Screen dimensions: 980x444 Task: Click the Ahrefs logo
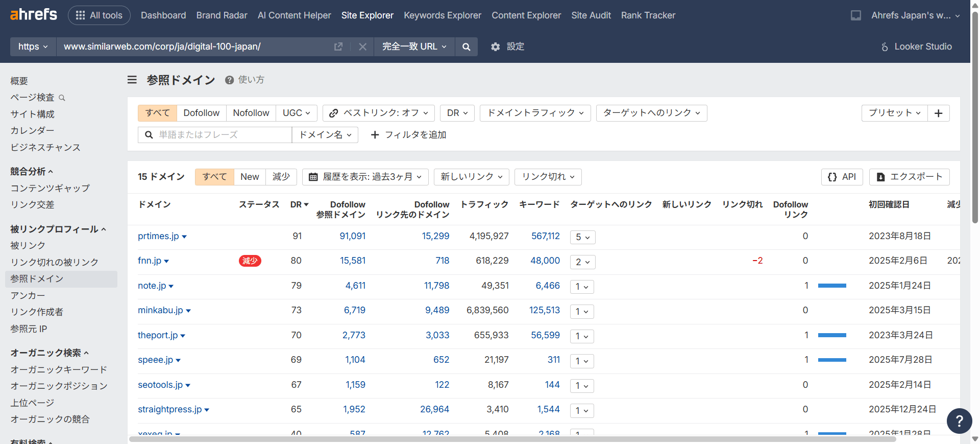coord(34,15)
